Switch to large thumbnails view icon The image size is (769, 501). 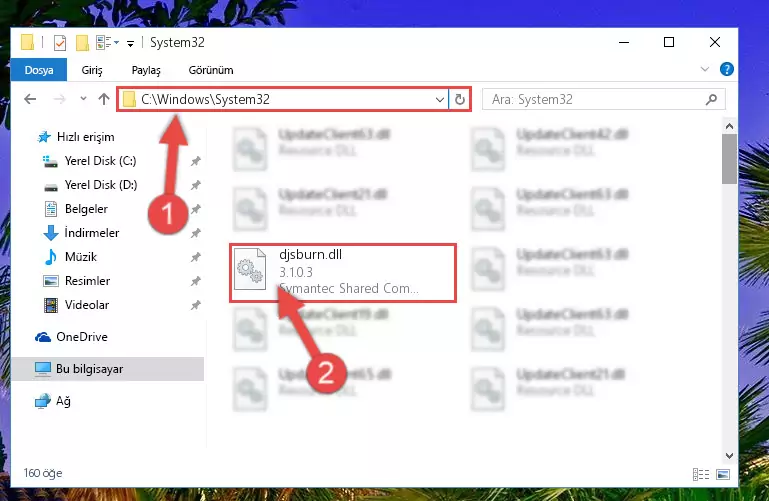723,474
